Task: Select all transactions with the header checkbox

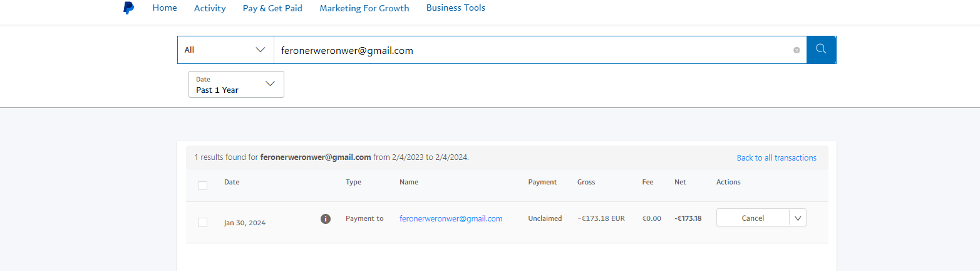Action: 202,185
